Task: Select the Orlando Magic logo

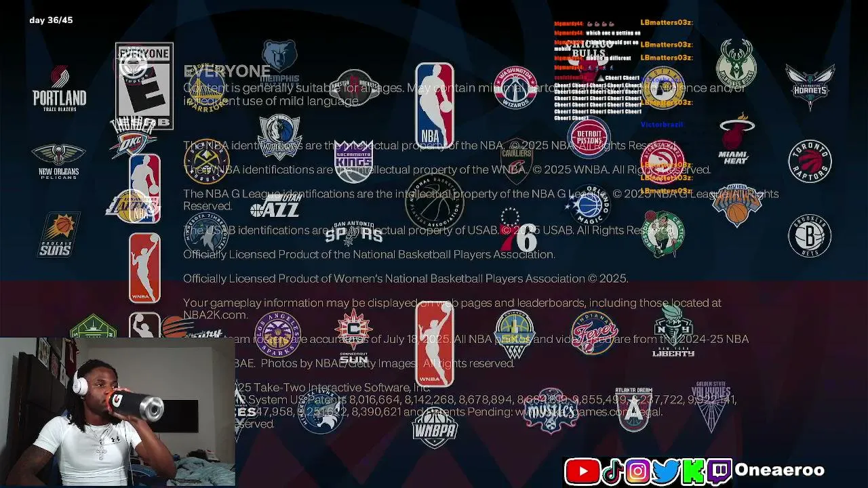Action: click(x=589, y=205)
